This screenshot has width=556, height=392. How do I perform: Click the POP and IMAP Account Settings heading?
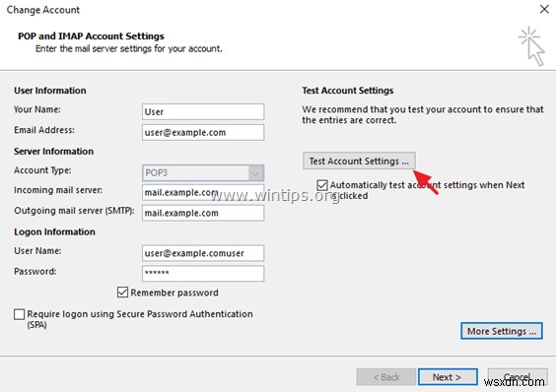91,36
